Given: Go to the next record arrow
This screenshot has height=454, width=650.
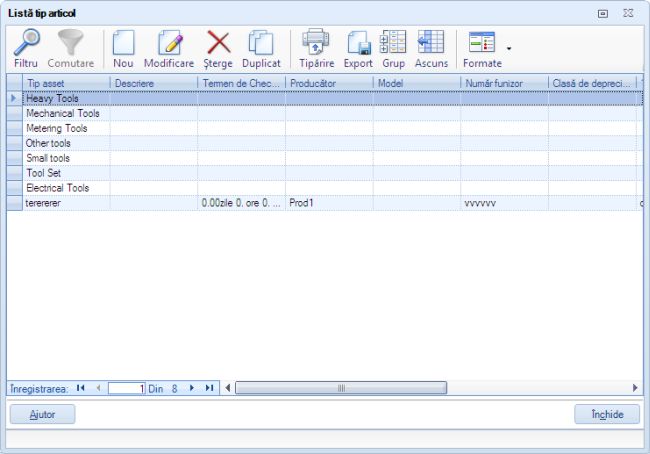Looking at the screenshot, I should pos(192,388).
